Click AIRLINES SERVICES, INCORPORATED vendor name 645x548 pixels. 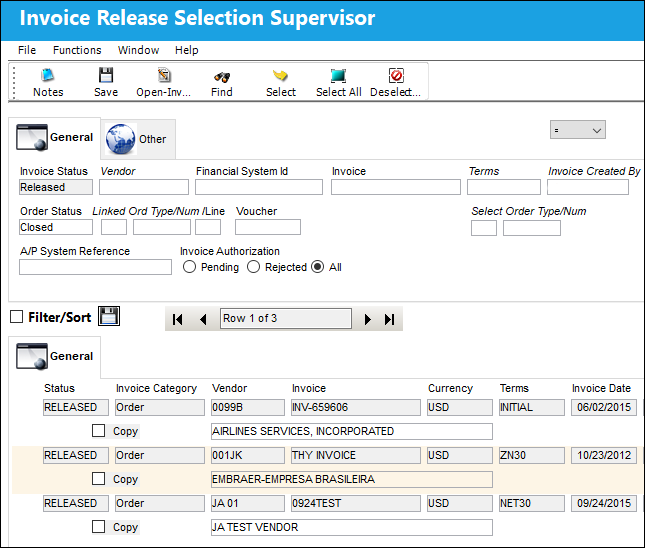352,431
